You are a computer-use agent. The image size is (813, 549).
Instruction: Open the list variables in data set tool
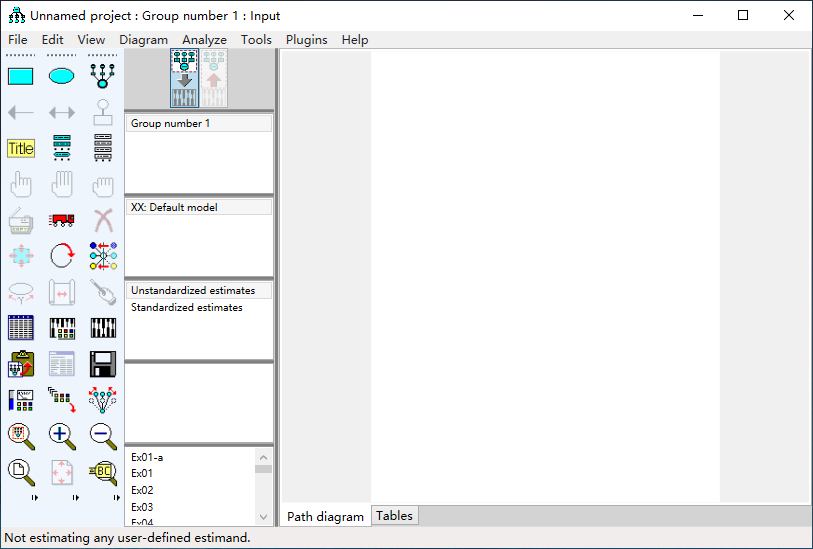pos(103,148)
